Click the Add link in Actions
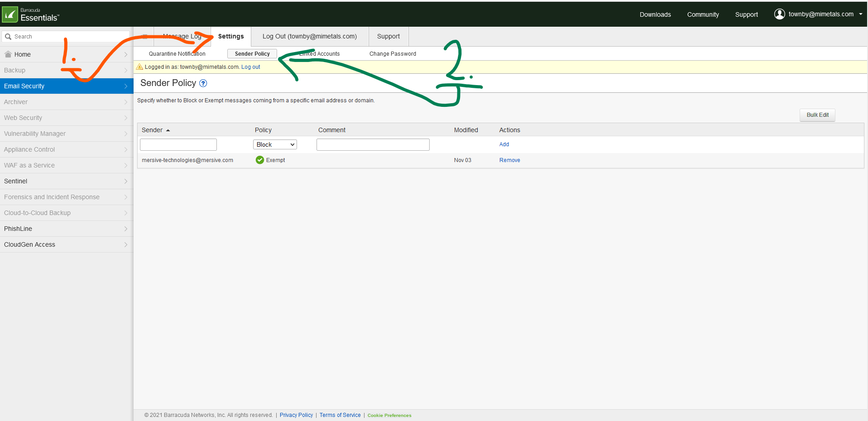The image size is (868, 421). click(x=504, y=144)
